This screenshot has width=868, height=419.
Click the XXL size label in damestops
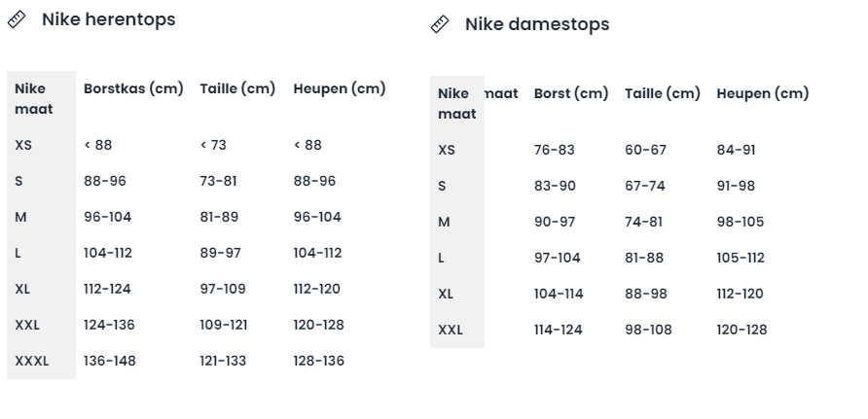[x=451, y=330]
